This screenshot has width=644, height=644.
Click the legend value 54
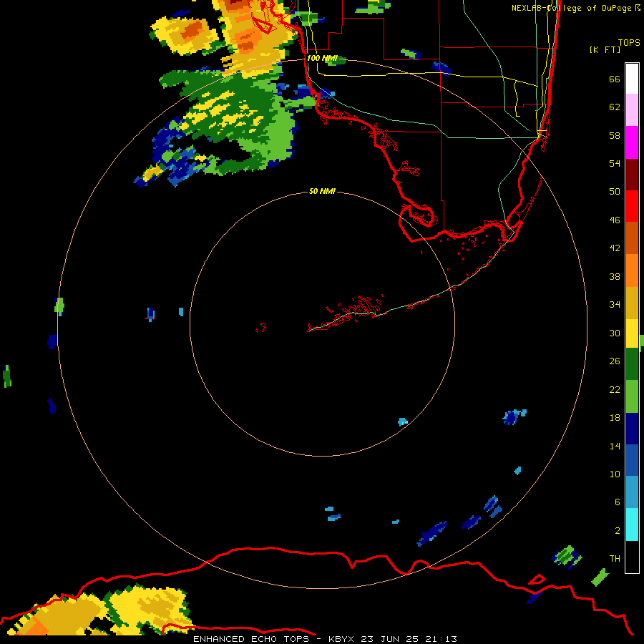(615, 163)
